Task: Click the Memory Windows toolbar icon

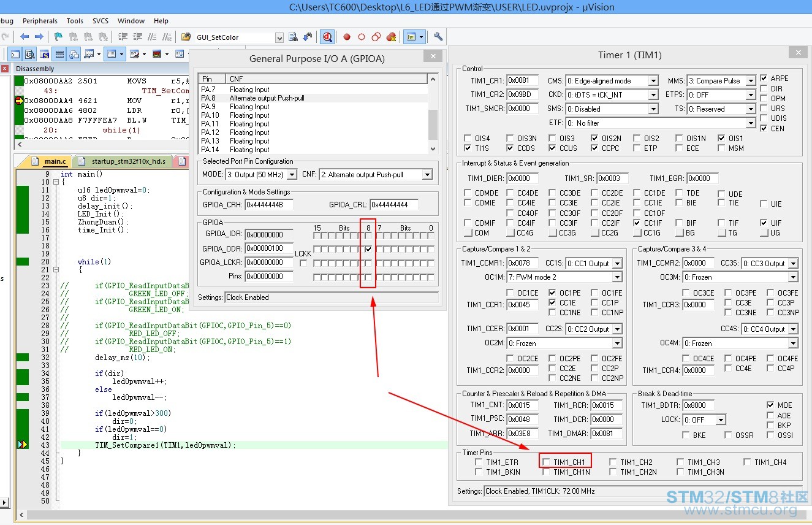Action: [x=114, y=54]
